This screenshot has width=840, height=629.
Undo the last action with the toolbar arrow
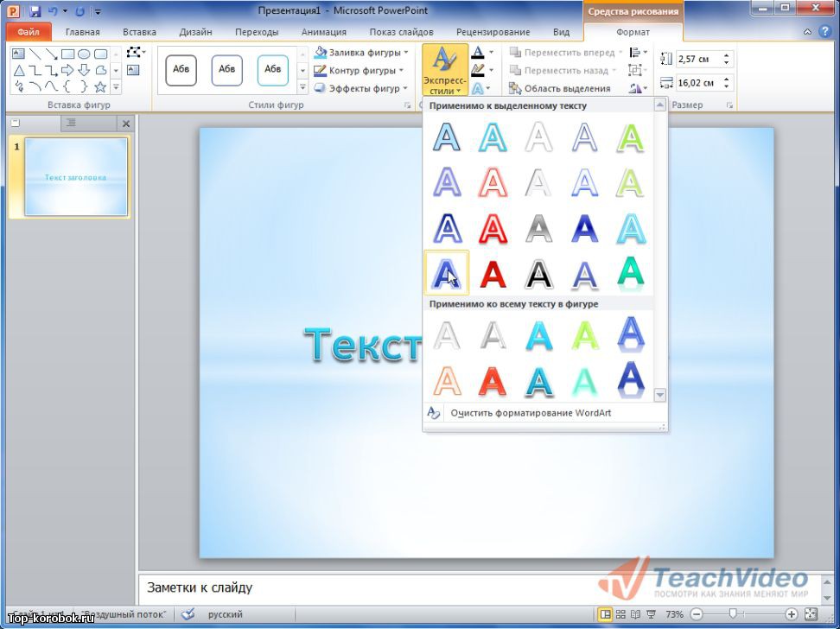[53, 10]
